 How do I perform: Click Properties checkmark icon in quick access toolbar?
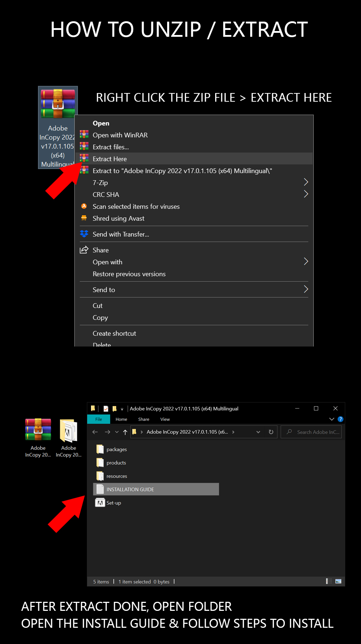tap(106, 409)
